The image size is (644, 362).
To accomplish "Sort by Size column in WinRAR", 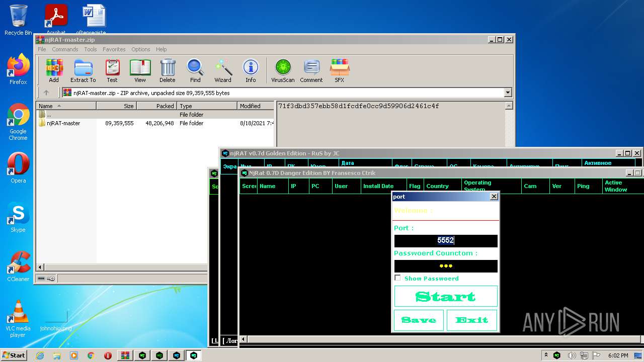I will 116,106.
